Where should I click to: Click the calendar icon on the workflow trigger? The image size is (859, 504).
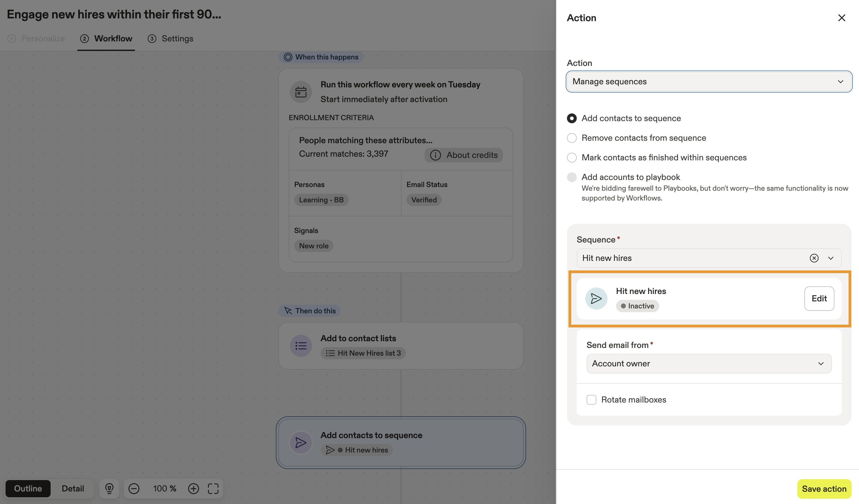pos(301,92)
